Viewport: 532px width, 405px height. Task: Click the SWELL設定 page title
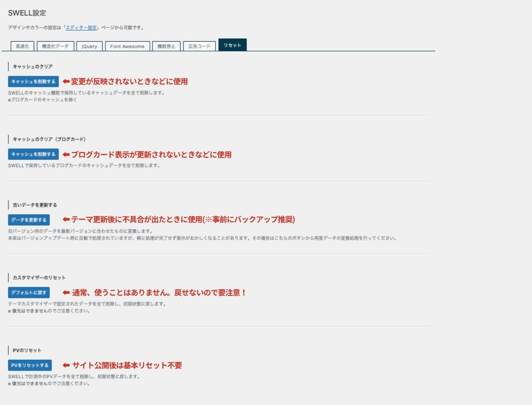click(x=27, y=13)
